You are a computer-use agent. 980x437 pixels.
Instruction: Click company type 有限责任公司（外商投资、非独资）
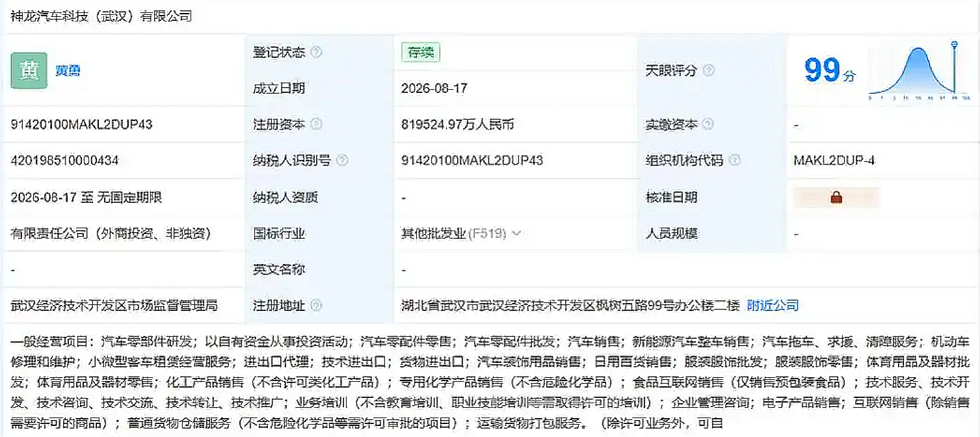point(111,233)
